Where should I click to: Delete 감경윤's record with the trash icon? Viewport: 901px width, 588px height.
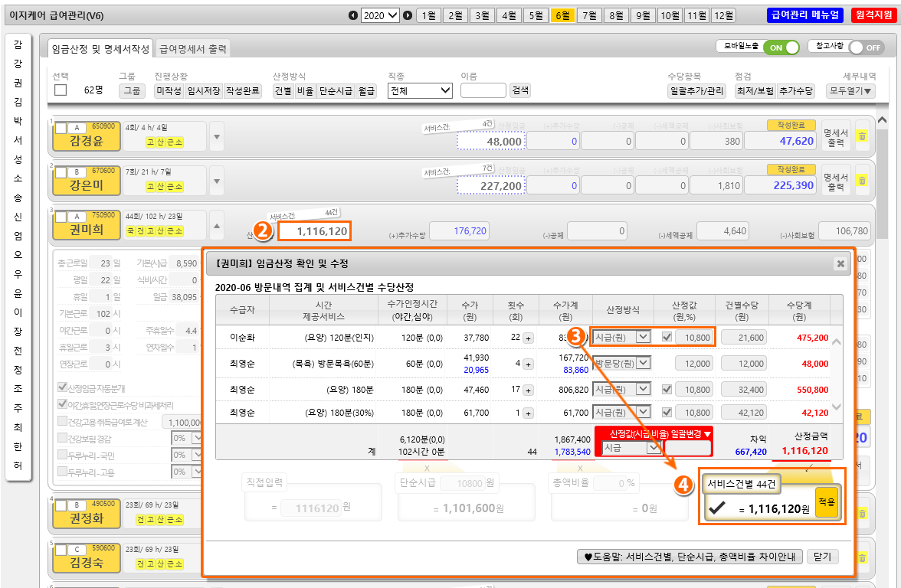(x=862, y=136)
